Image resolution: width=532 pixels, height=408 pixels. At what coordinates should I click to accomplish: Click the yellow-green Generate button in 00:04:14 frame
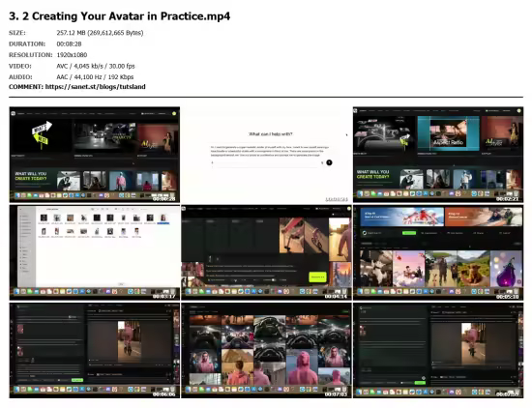317,277
